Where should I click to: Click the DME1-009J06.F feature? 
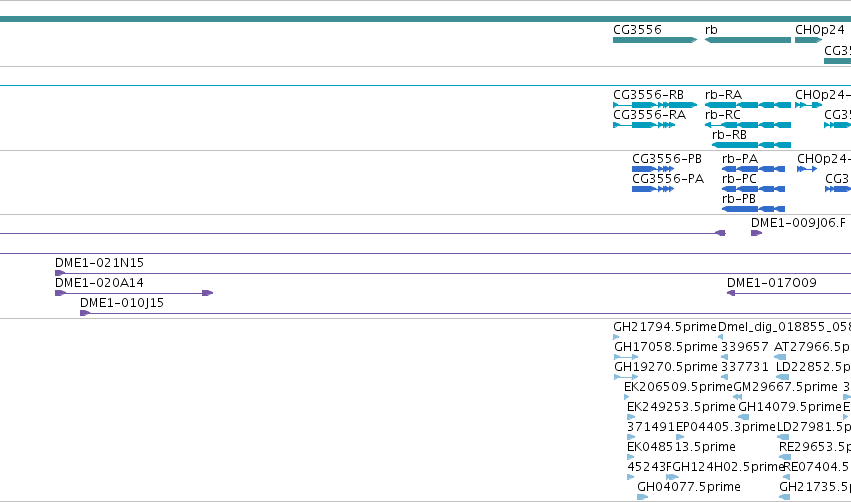pos(757,233)
